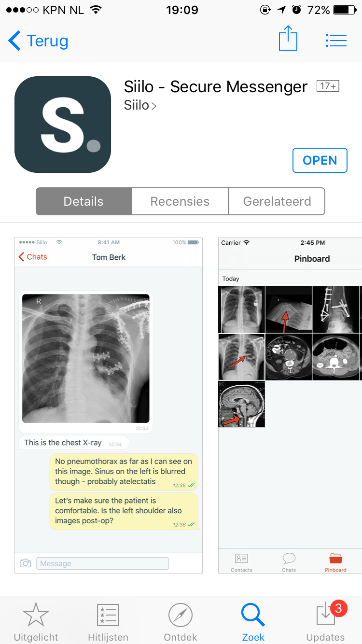Viewport: 362px width, 644px height.
Task: Open the list menu icon at top right
Action: 336,41
